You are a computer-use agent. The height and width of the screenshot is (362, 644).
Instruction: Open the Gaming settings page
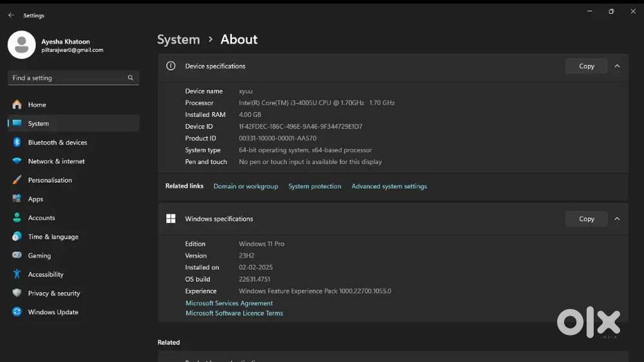pyautogui.click(x=39, y=256)
